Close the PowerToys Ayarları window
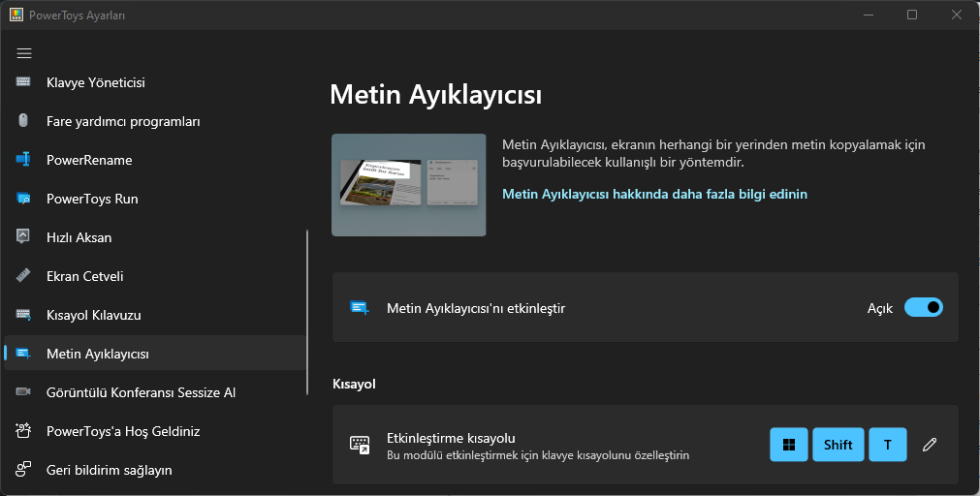Screen dimensions: 980x496 [x=956, y=15]
